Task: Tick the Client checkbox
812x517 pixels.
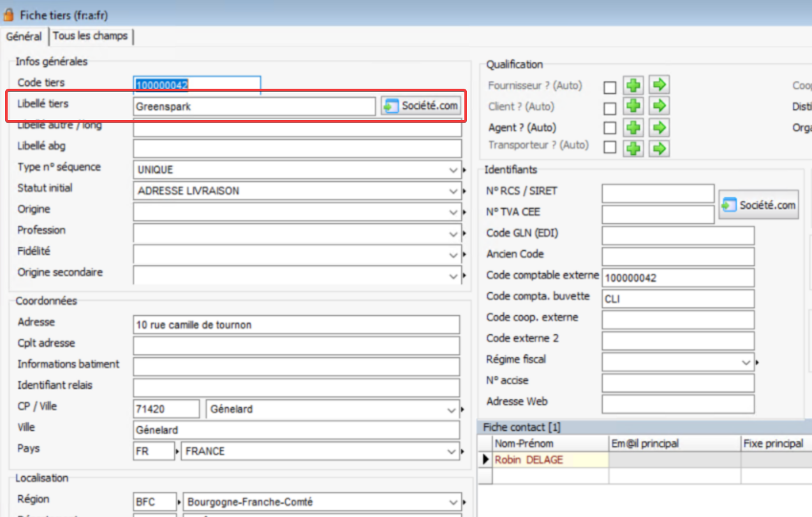Action: (610, 108)
